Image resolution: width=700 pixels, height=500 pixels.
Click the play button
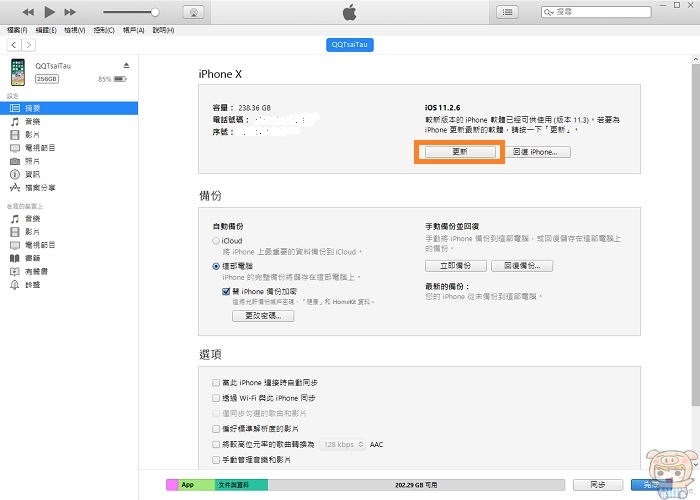click(x=50, y=12)
